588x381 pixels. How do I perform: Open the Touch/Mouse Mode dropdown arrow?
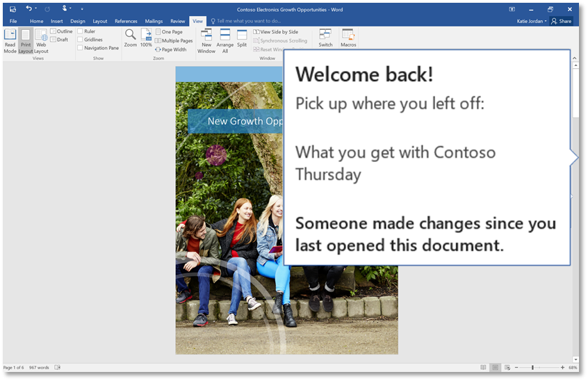[x=70, y=8]
